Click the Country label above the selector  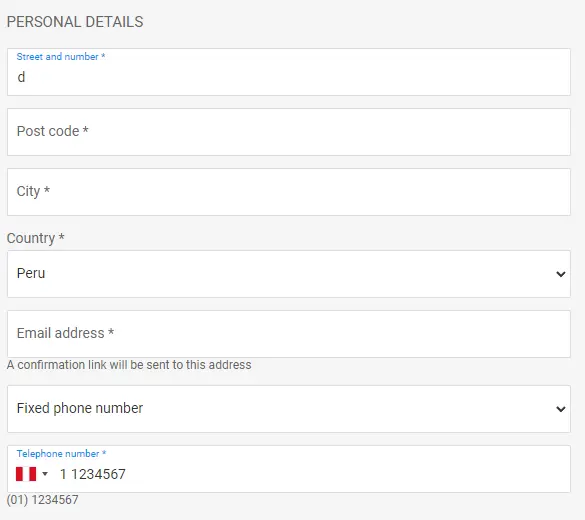click(x=35, y=238)
